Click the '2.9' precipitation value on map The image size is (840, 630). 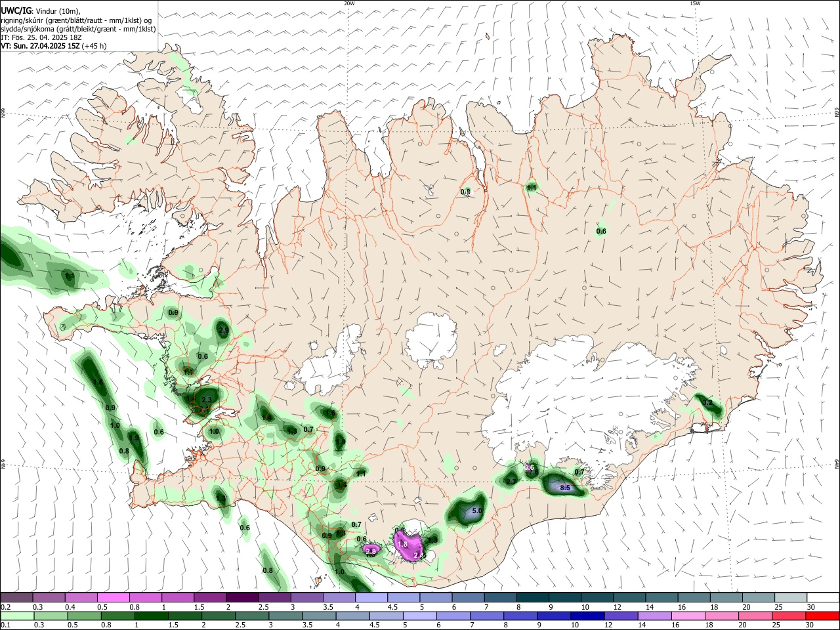[x=223, y=330]
